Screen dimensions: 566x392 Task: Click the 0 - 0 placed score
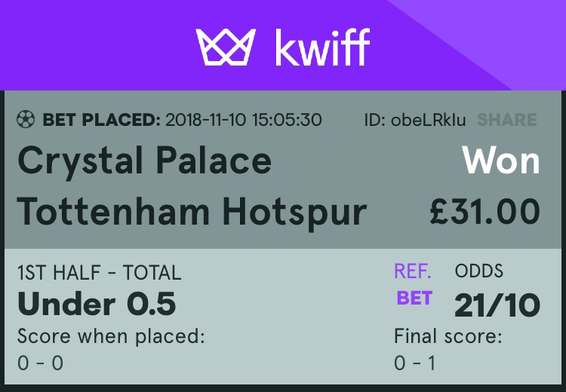click(x=40, y=363)
